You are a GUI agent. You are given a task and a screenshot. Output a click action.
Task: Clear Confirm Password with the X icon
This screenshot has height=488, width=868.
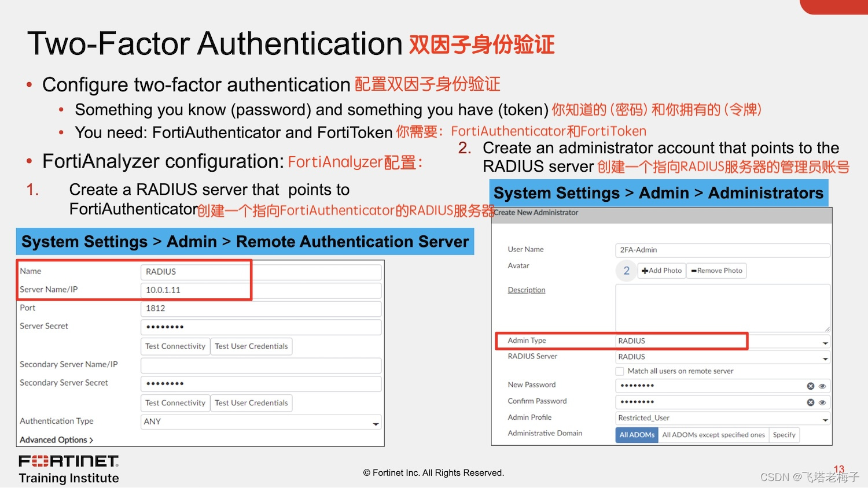(811, 402)
